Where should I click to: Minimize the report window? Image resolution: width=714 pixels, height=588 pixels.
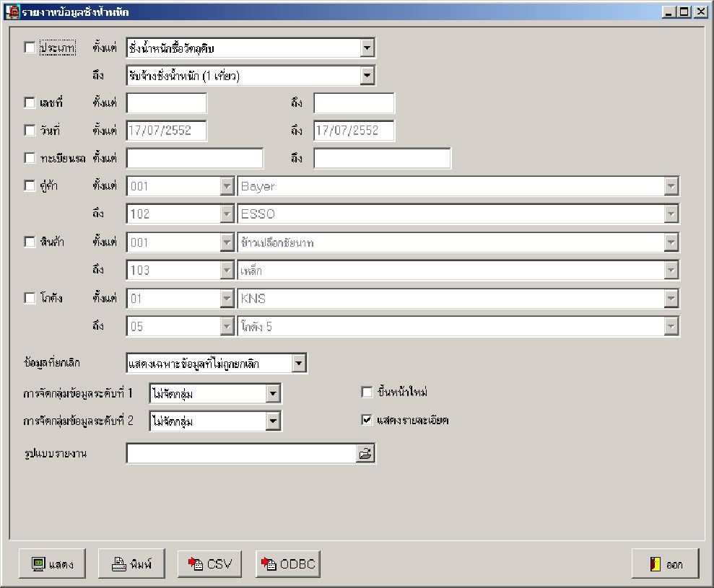coord(669,12)
